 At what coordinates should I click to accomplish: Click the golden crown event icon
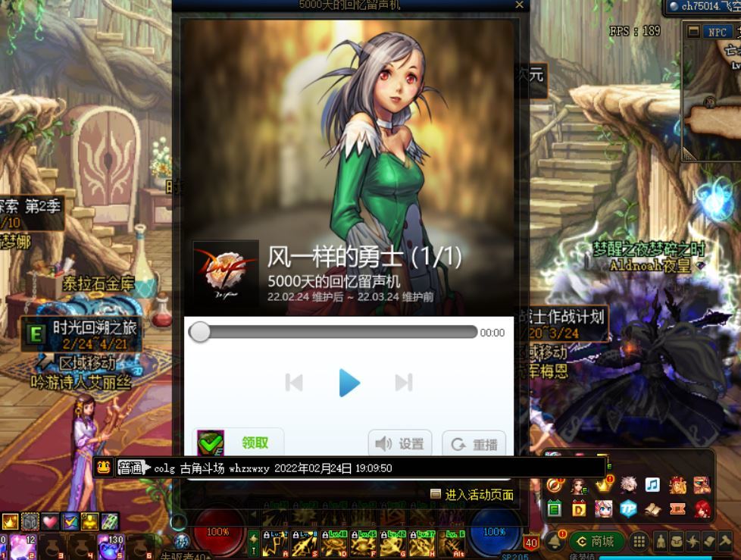point(603,485)
